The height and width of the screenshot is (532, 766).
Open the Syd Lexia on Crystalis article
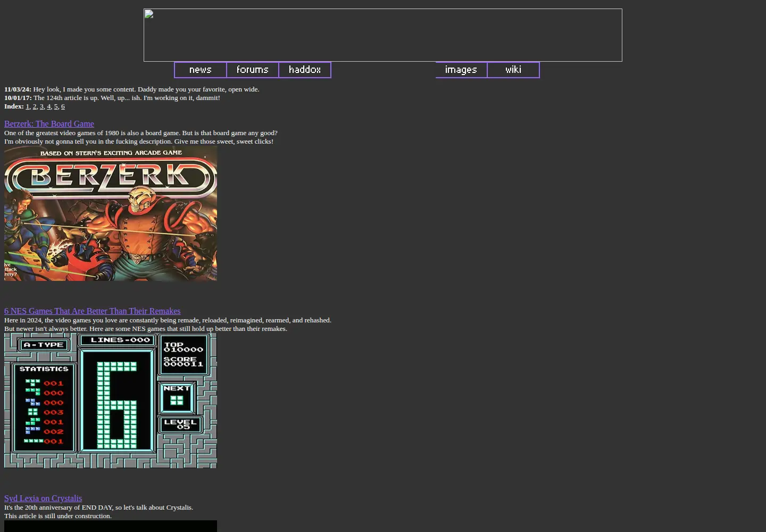(x=43, y=498)
